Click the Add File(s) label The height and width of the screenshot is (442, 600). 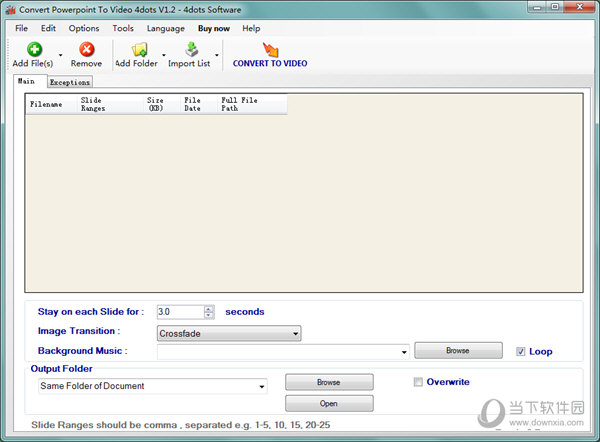pyautogui.click(x=33, y=64)
